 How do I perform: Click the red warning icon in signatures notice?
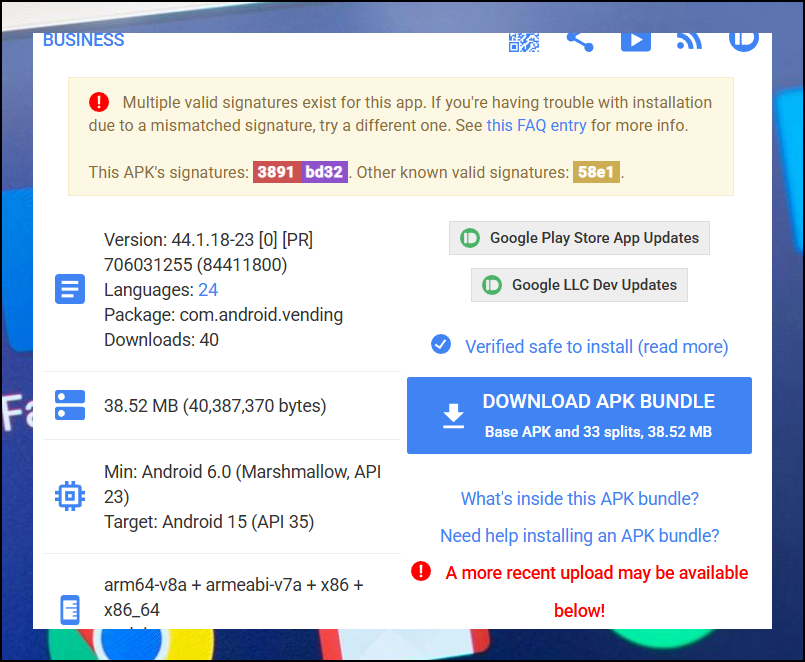pos(99,102)
